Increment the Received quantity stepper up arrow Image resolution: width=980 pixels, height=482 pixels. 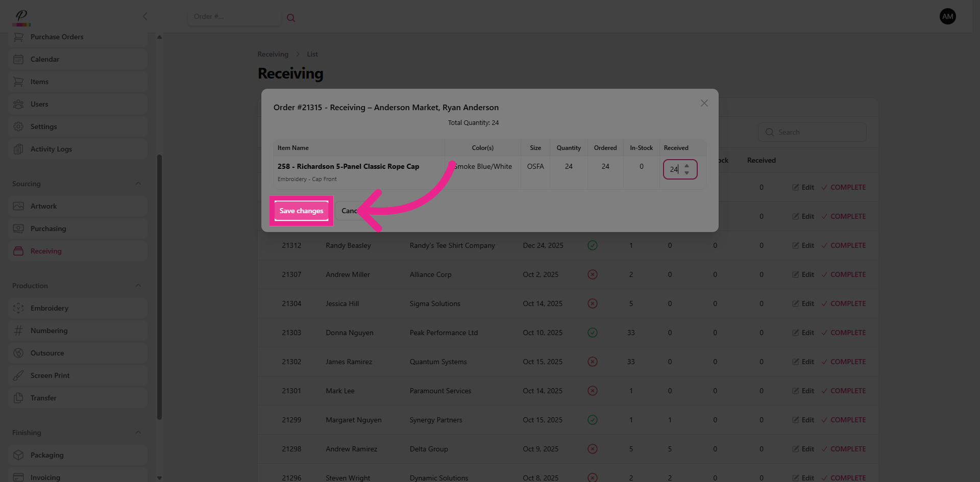pyautogui.click(x=687, y=166)
